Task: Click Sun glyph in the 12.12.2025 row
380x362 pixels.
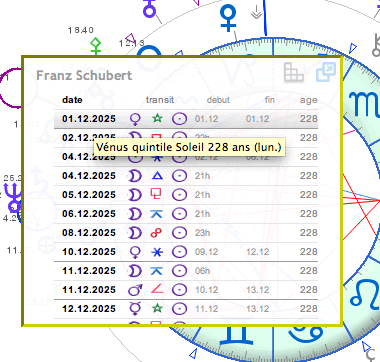Action: pos(179,309)
